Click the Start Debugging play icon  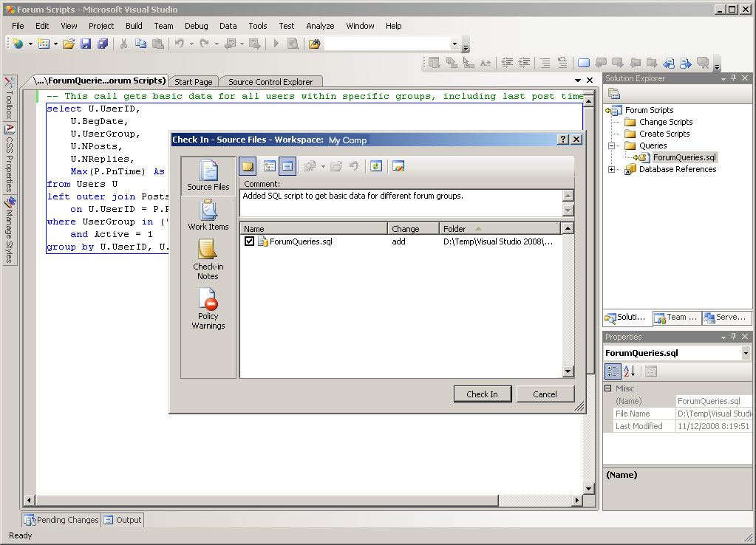[x=276, y=44]
